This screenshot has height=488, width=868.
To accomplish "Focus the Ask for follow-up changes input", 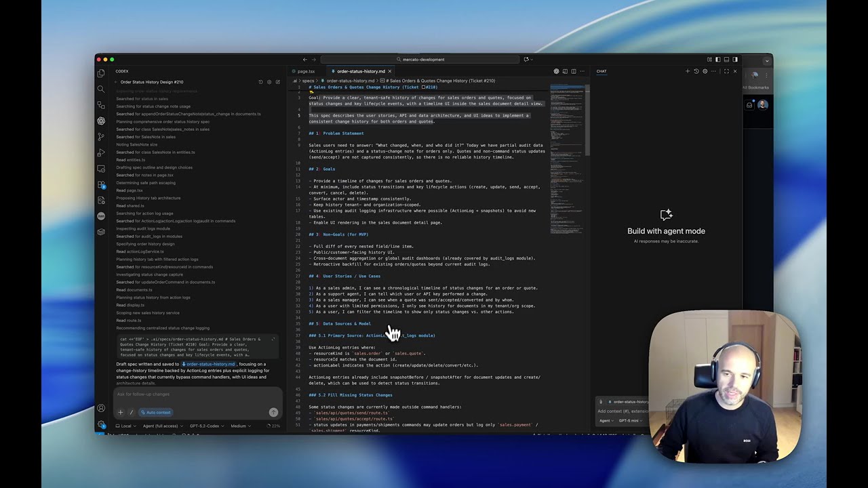I will (x=197, y=394).
